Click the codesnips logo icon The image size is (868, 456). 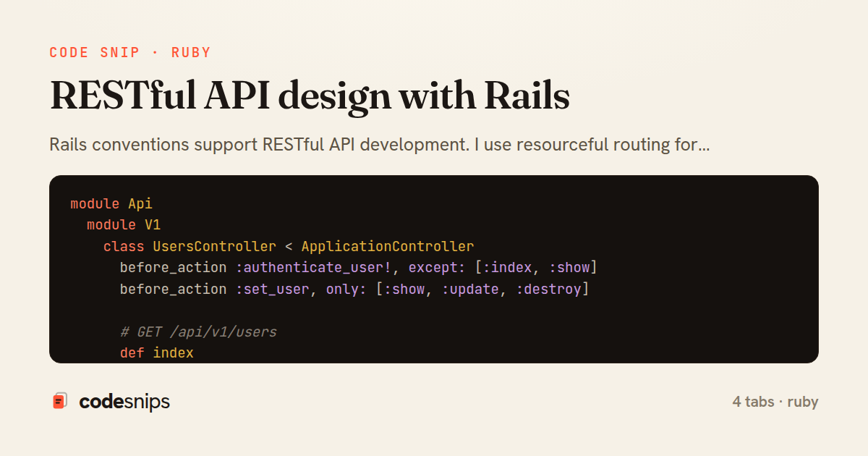point(60,401)
